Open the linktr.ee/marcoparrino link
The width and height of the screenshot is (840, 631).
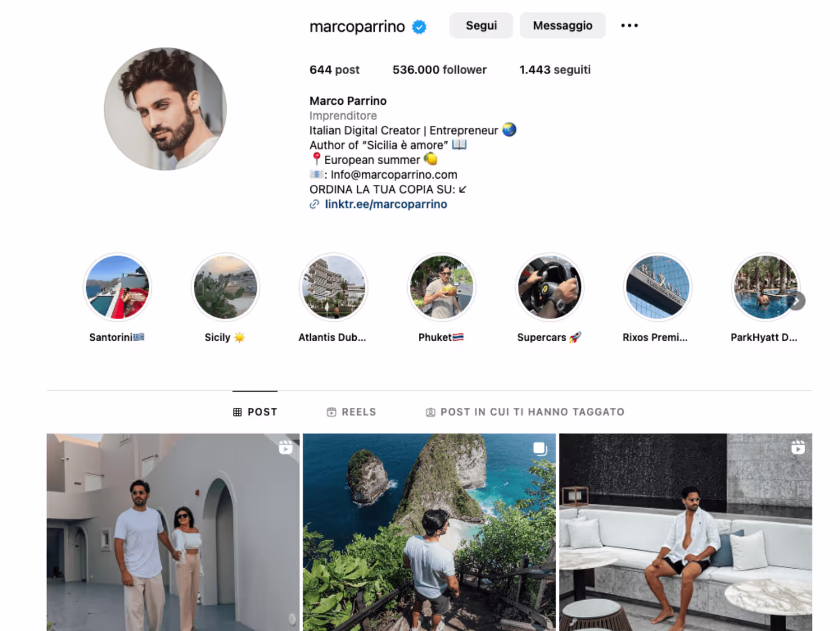pos(386,205)
